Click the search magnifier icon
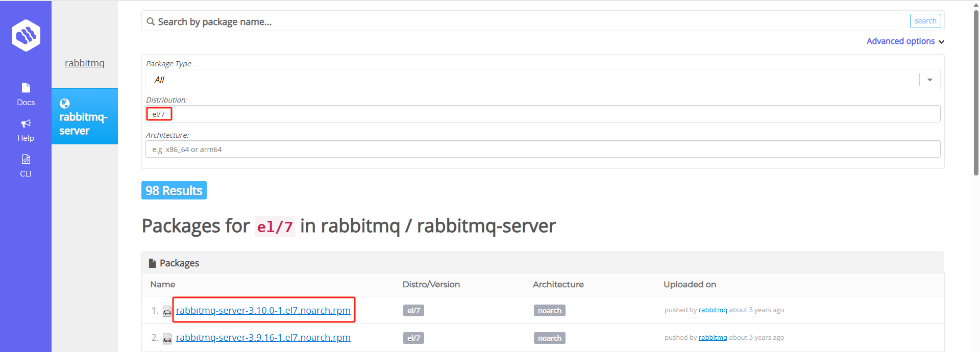Image resolution: width=980 pixels, height=352 pixels. click(151, 21)
